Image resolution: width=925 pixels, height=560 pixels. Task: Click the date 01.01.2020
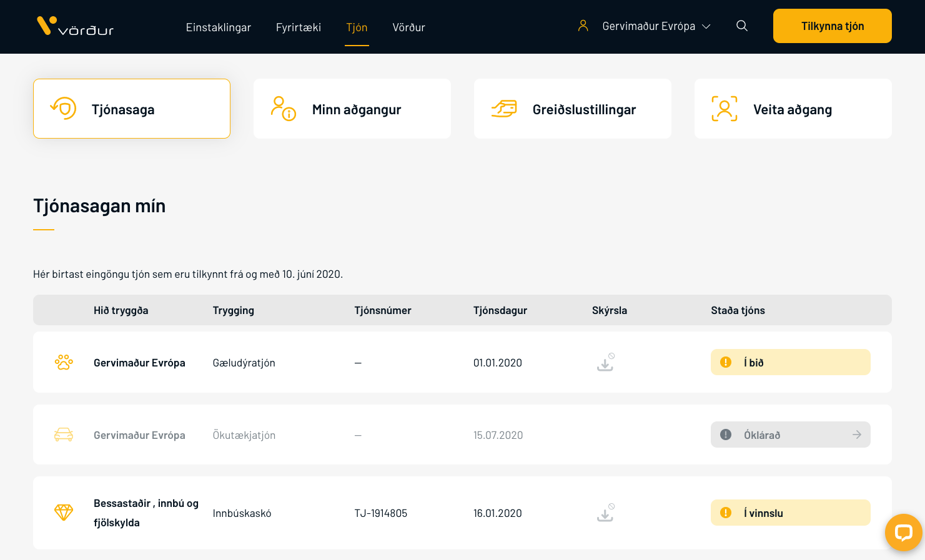498,363
